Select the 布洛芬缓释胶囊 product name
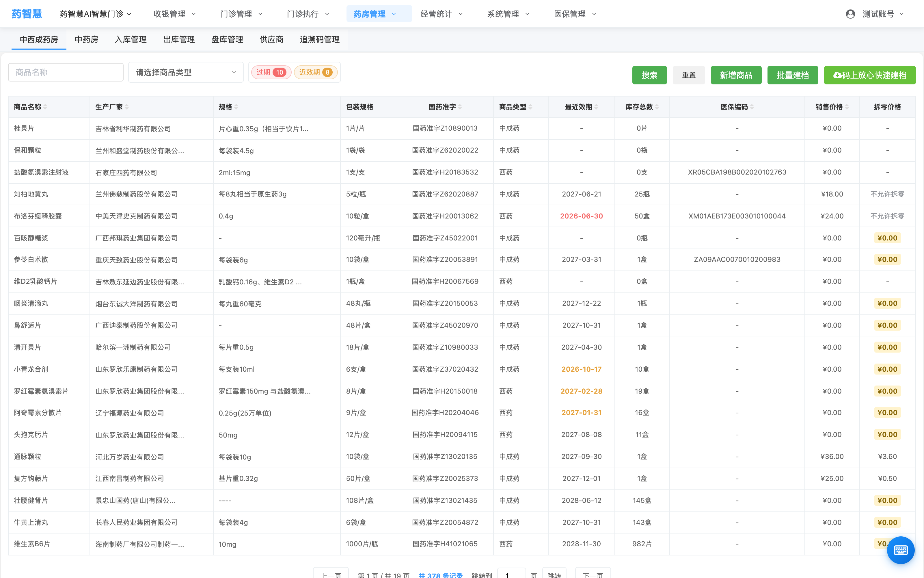Image resolution: width=924 pixels, height=578 pixels. (x=38, y=216)
